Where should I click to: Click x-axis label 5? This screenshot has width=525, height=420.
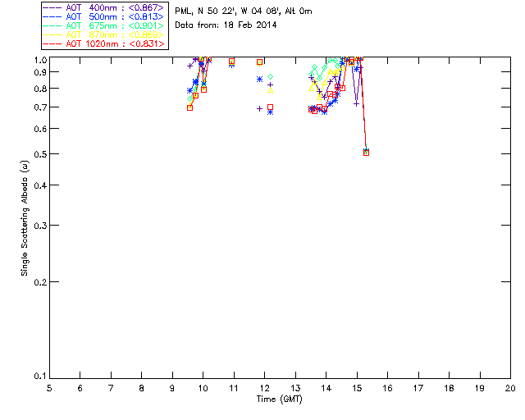[49, 388]
